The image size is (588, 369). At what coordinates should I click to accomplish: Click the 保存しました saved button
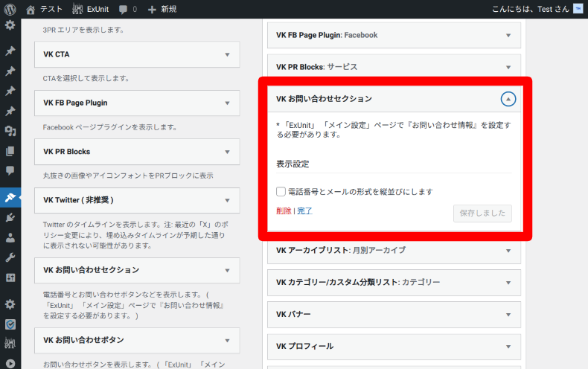point(482,213)
